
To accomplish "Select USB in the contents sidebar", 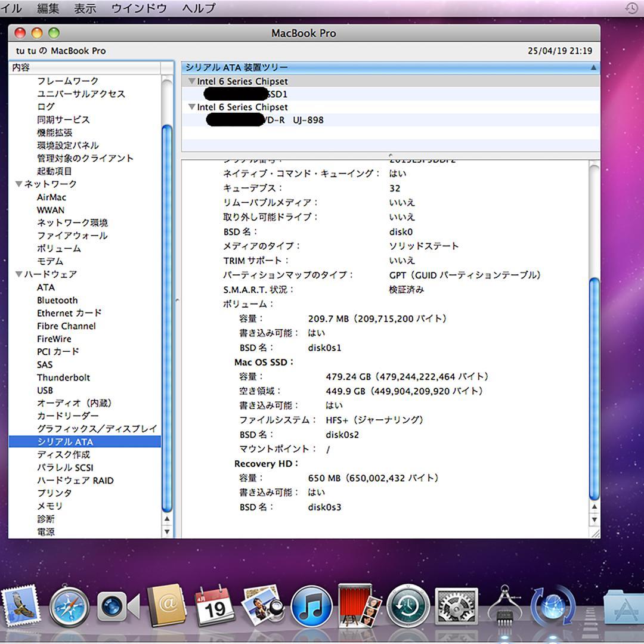I will pos(44,390).
